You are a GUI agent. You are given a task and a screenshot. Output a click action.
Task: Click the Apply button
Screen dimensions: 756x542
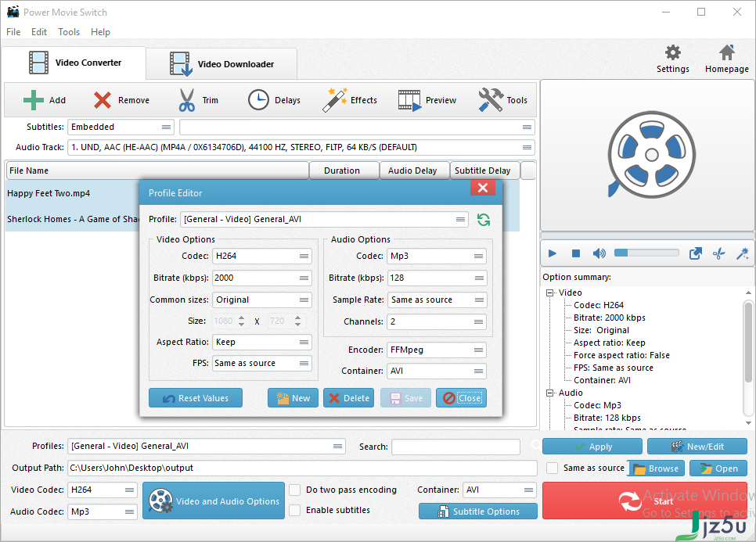pyautogui.click(x=592, y=447)
